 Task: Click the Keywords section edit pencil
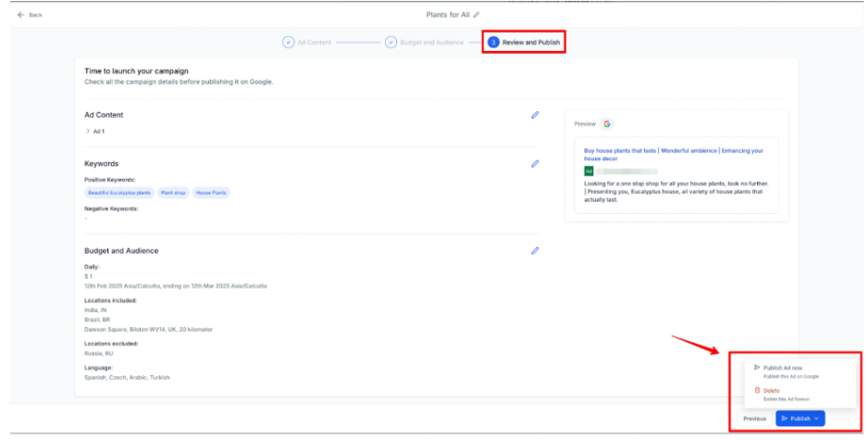click(535, 164)
